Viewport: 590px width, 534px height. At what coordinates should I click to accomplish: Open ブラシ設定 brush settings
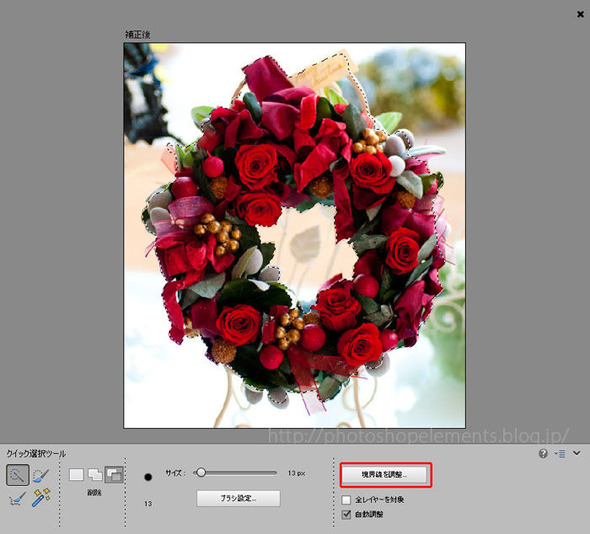(238, 498)
